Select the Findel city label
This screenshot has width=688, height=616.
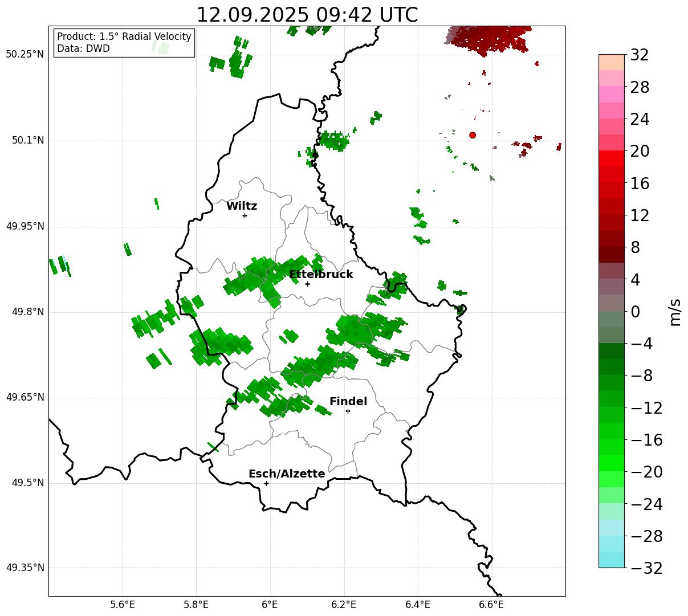point(348,402)
